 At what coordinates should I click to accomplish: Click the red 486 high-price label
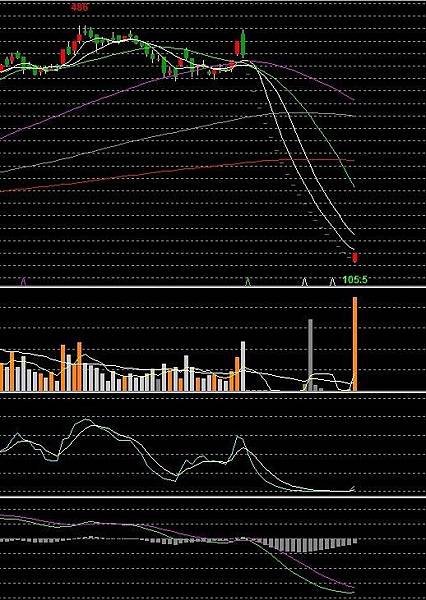click(79, 7)
